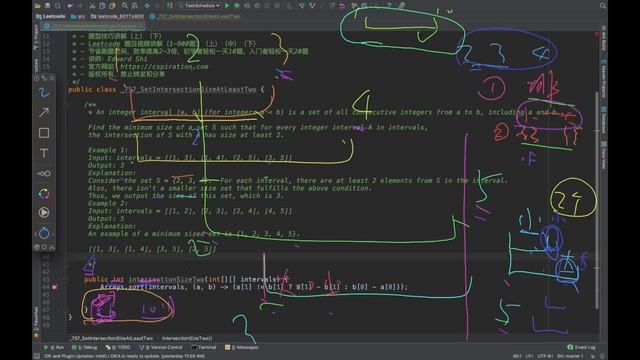
Task: Click the Git master branch status item
Action: (x=570, y=356)
